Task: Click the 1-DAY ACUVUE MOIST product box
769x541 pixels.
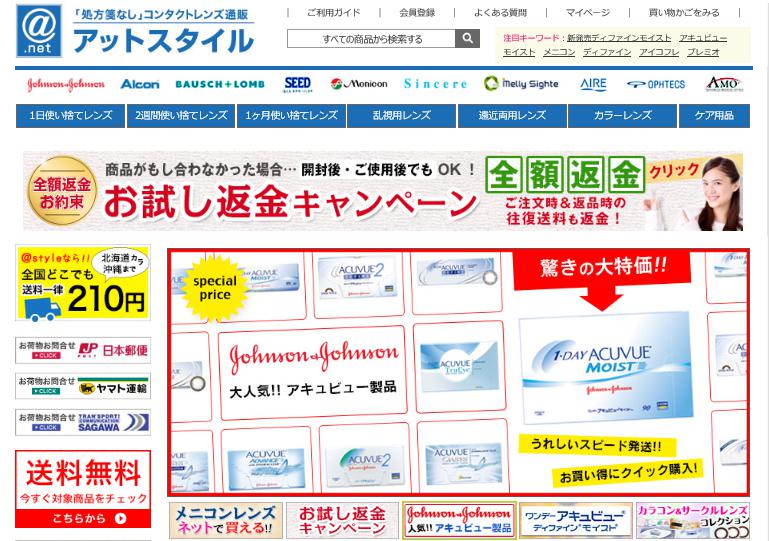Action: [x=606, y=367]
